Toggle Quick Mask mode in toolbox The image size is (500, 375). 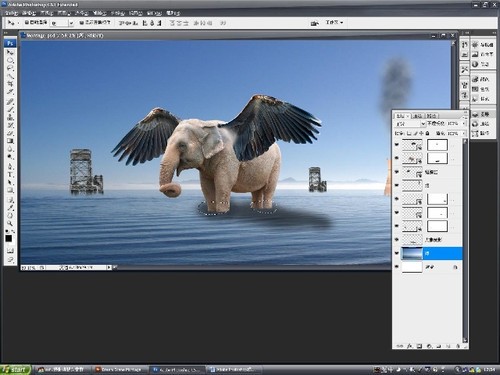(10, 250)
